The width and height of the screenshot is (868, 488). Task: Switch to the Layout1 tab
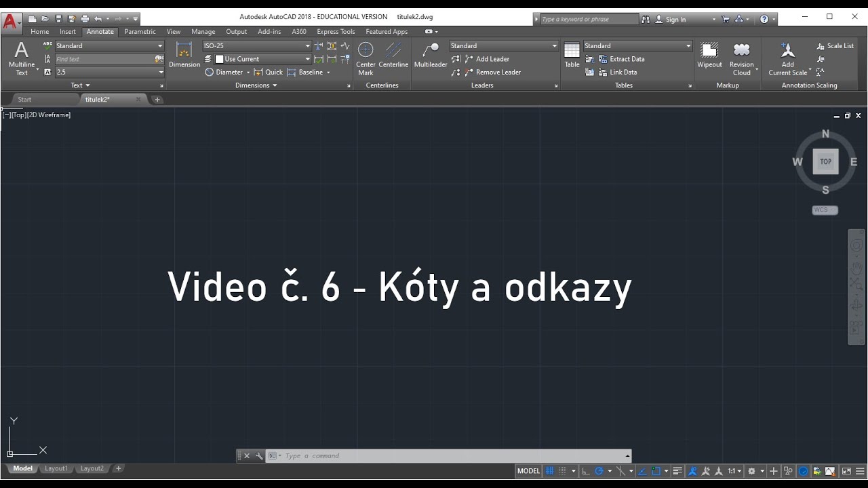56,468
